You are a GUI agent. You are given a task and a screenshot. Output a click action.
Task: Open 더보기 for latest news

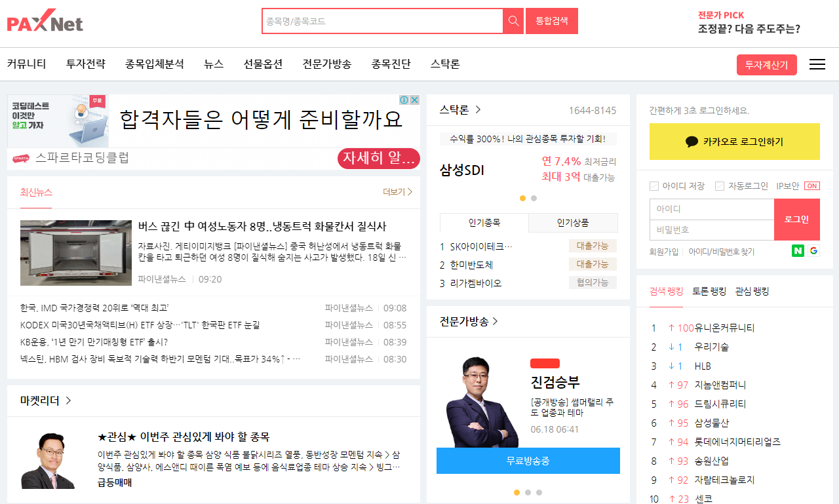tap(398, 192)
